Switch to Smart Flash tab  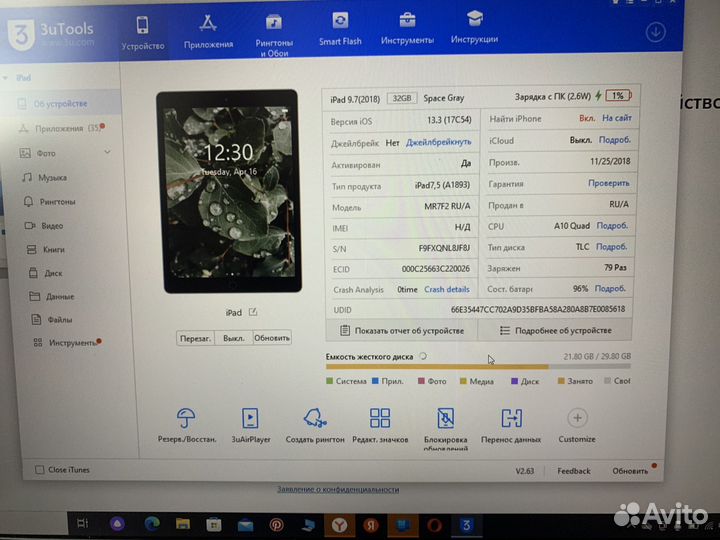tap(340, 29)
